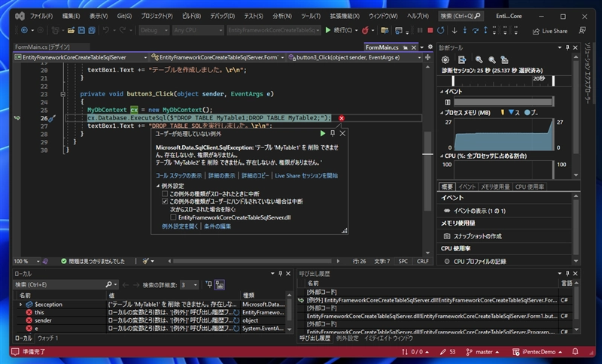The height and width of the screenshot is (364, 602).
Task: Click the Zoom Out magnifier in Diagnostic Tools
Action: [492, 60]
